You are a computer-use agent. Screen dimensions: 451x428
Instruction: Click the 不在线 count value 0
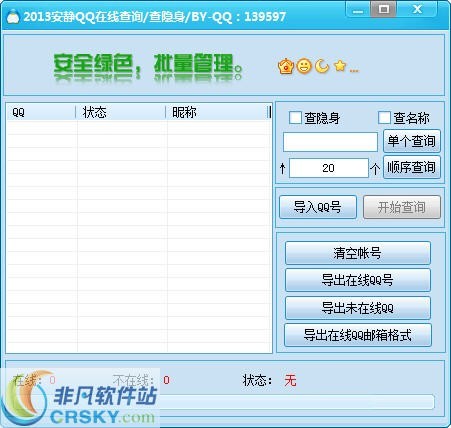pos(166,380)
